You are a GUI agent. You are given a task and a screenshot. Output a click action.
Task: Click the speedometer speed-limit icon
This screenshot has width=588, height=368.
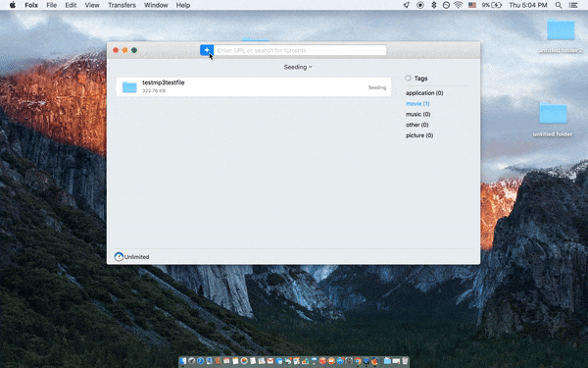[x=119, y=257]
